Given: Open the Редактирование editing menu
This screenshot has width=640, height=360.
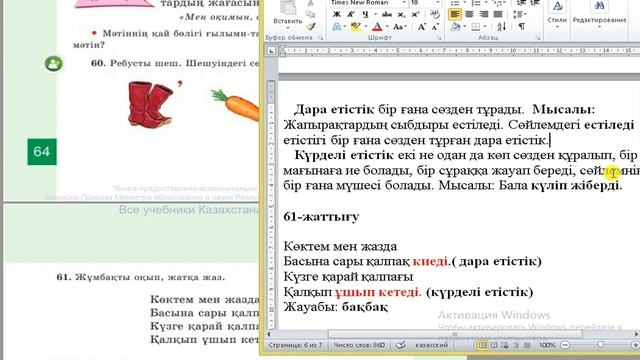Looking at the screenshot, I should click(x=599, y=14).
